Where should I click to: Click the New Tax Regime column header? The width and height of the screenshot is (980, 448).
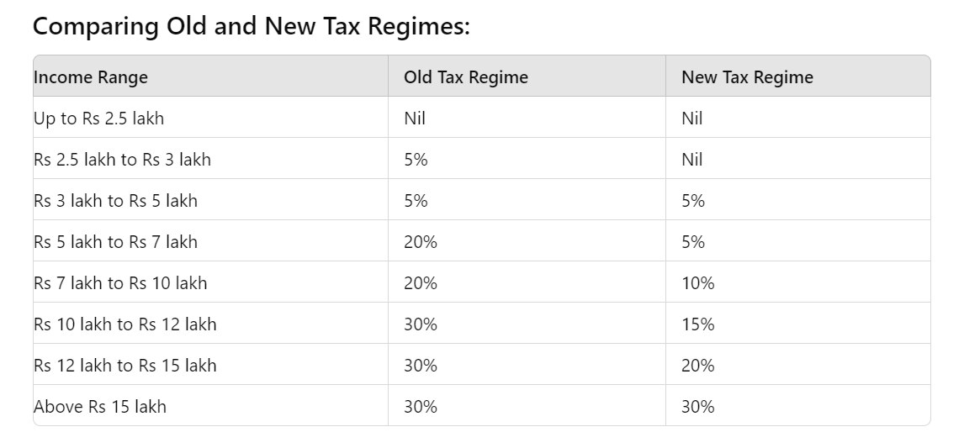(x=747, y=77)
